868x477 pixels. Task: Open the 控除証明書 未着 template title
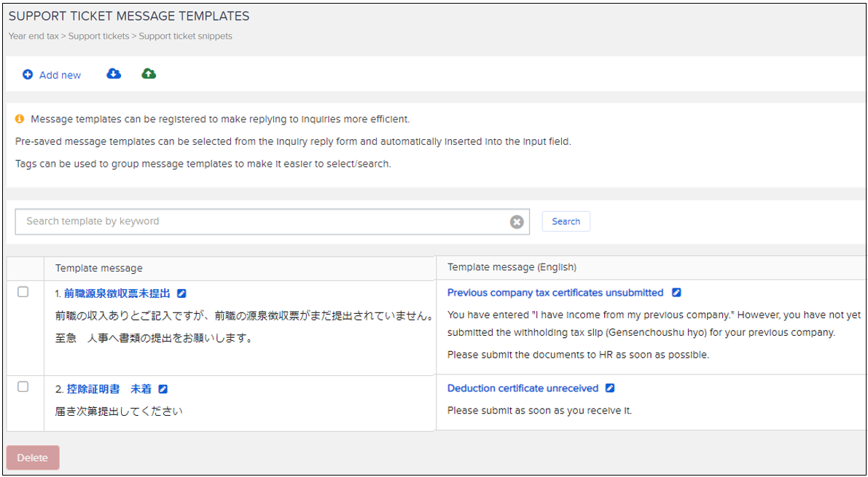coord(109,389)
